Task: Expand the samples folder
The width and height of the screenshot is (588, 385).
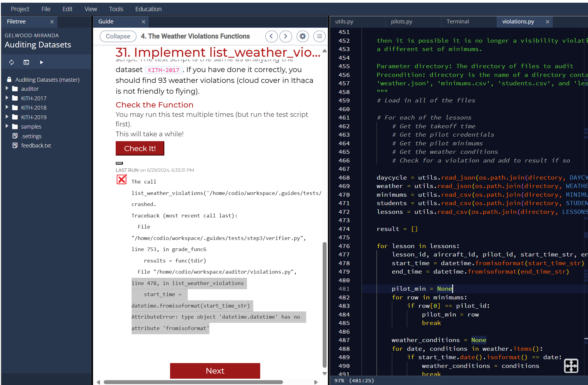Action: (7, 126)
